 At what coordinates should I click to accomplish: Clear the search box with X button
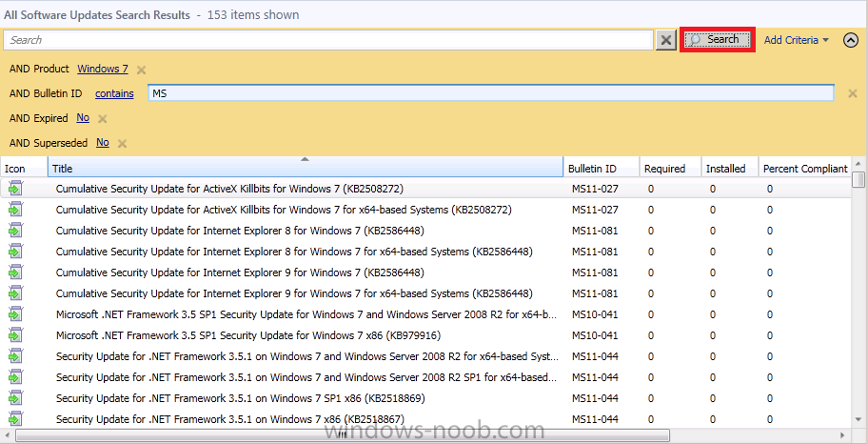(x=666, y=40)
